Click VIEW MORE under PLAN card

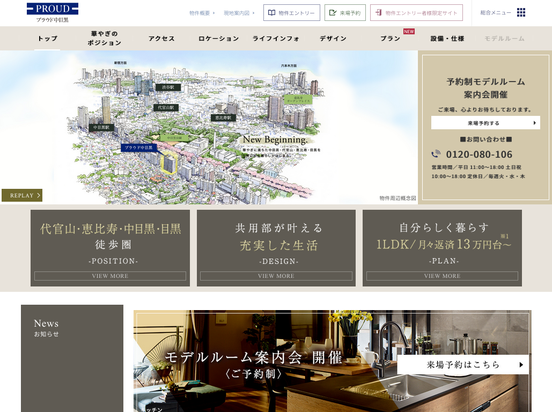pos(442,276)
